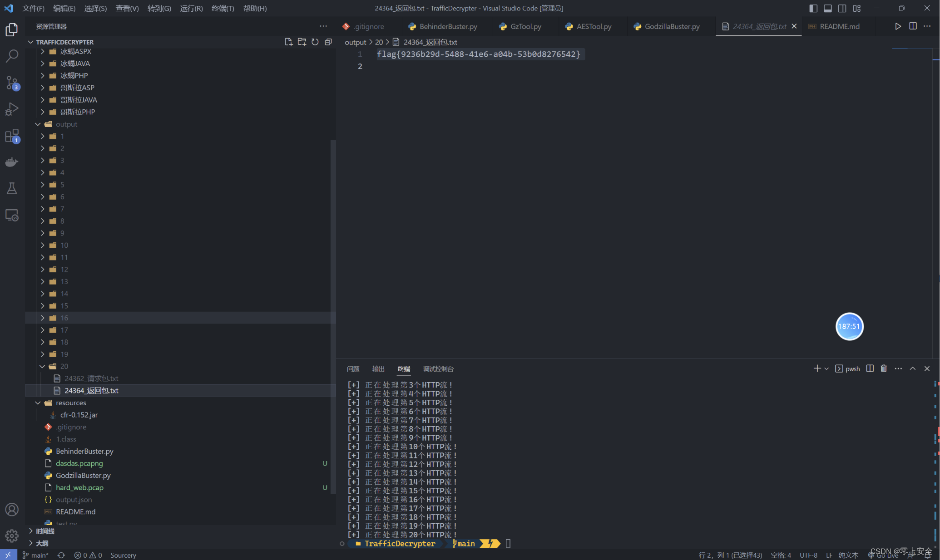This screenshot has width=940, height=560.
Task: Open the new terminal profile dropdown arrow
Action: point(826,368)
